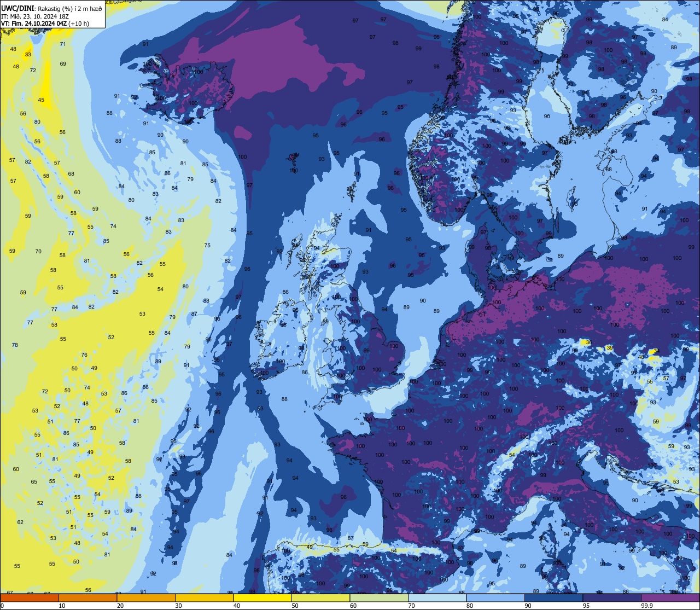Select the "50" tick label under the legend
Viewport: 700px width, 610px height.
point(295,606)
